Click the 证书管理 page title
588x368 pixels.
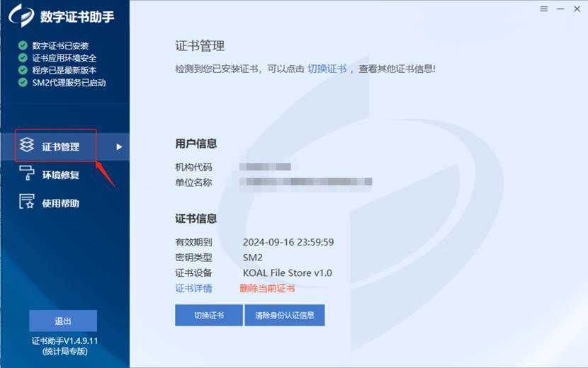(x=200, y=46)
